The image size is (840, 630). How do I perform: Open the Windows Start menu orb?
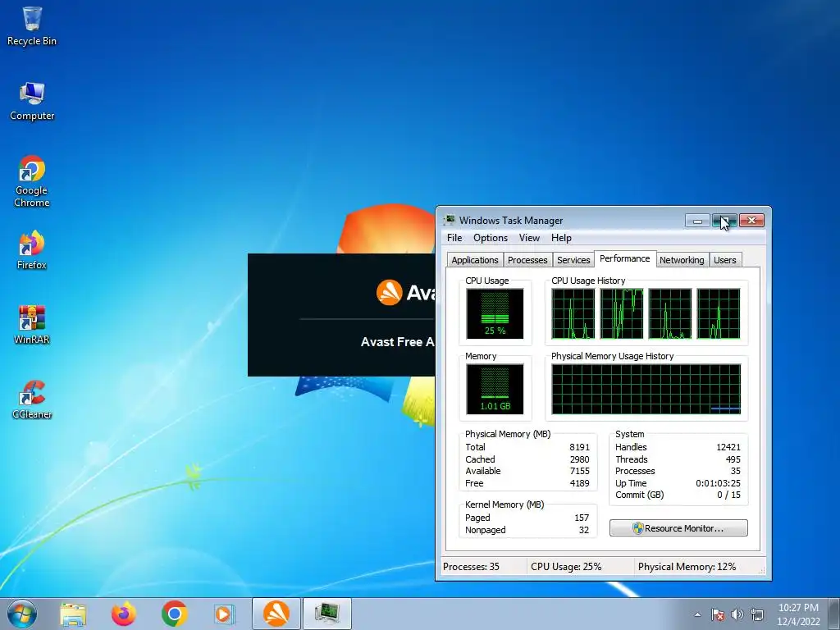point(22,614)
